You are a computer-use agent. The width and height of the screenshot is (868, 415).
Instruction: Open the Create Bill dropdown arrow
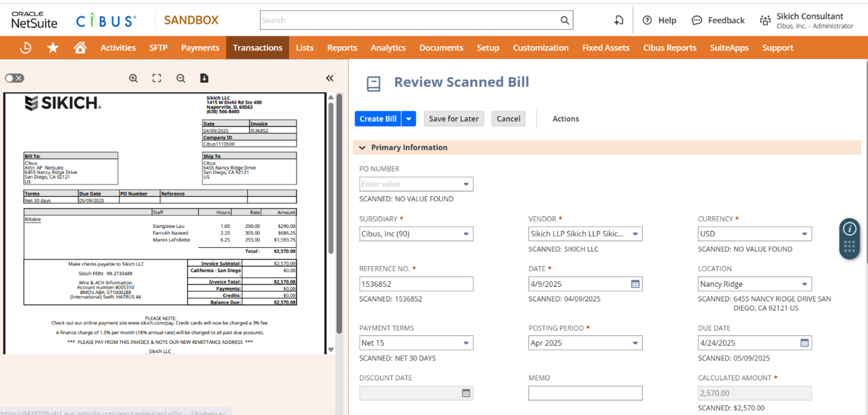click(409, 118)
